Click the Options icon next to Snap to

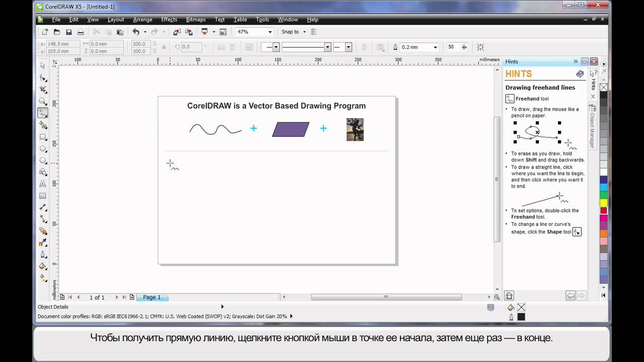(314, 32)
